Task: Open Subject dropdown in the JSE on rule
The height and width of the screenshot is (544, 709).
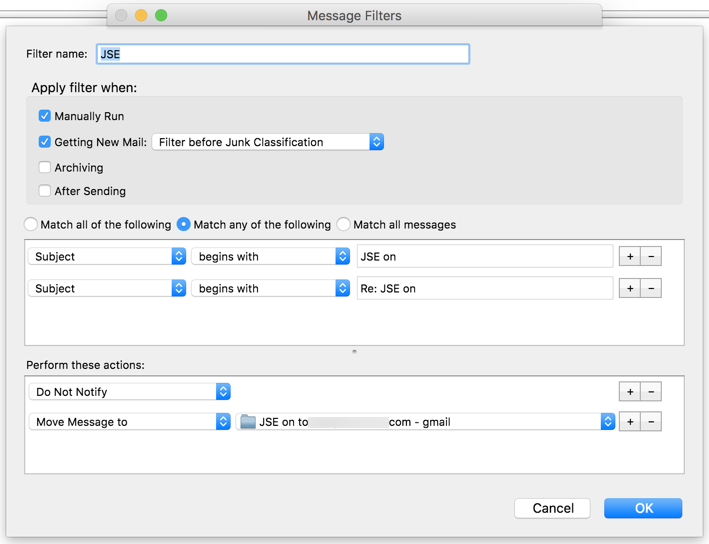Action: click(x=107, y=256)
